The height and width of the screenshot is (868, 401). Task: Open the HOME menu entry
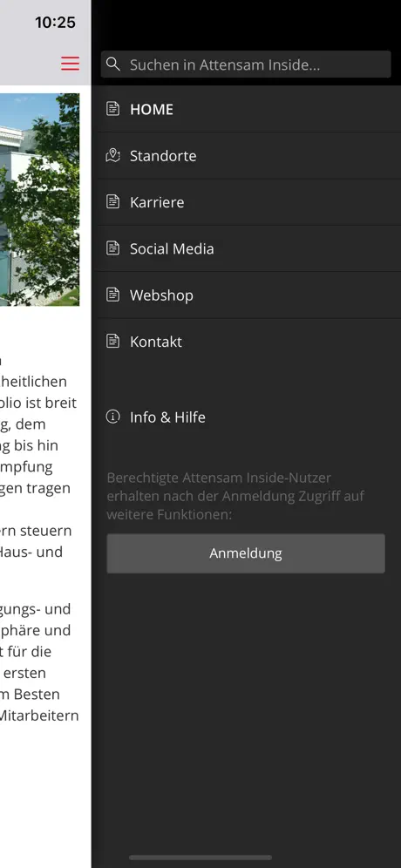point(246,109)
